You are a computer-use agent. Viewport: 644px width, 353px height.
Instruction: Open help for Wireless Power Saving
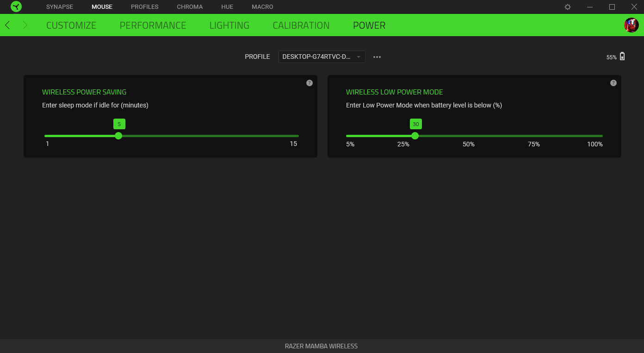click(310, 83)
